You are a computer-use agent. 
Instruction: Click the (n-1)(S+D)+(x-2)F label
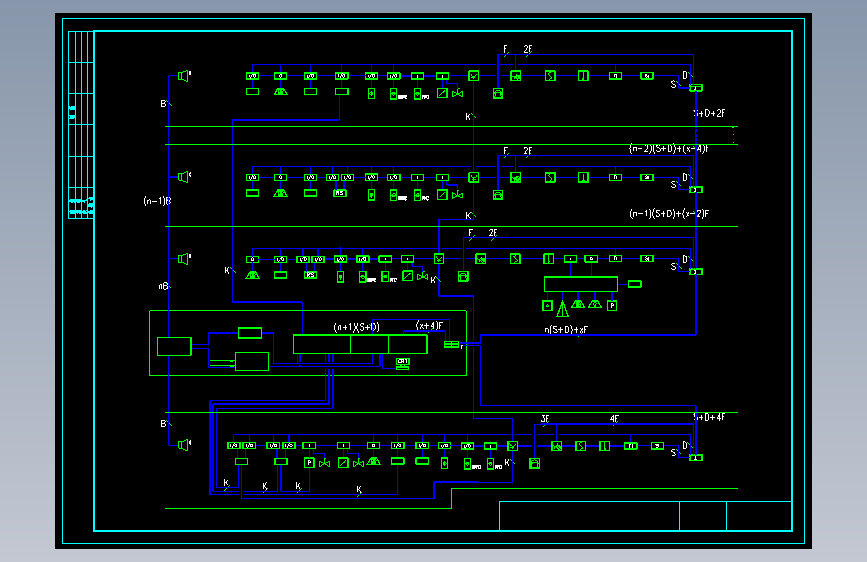(669, 214)
